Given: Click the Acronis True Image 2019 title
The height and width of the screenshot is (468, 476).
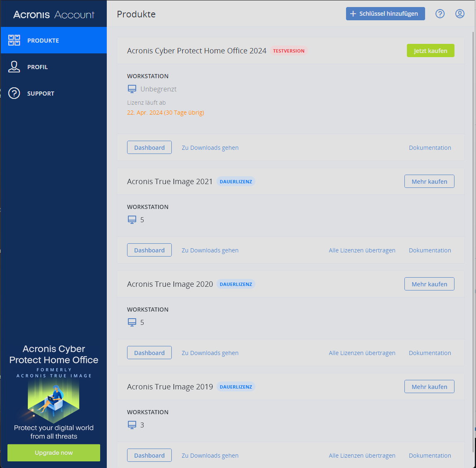Looking at the screenshot, I should pyautogui.click(x=170, y=386).
